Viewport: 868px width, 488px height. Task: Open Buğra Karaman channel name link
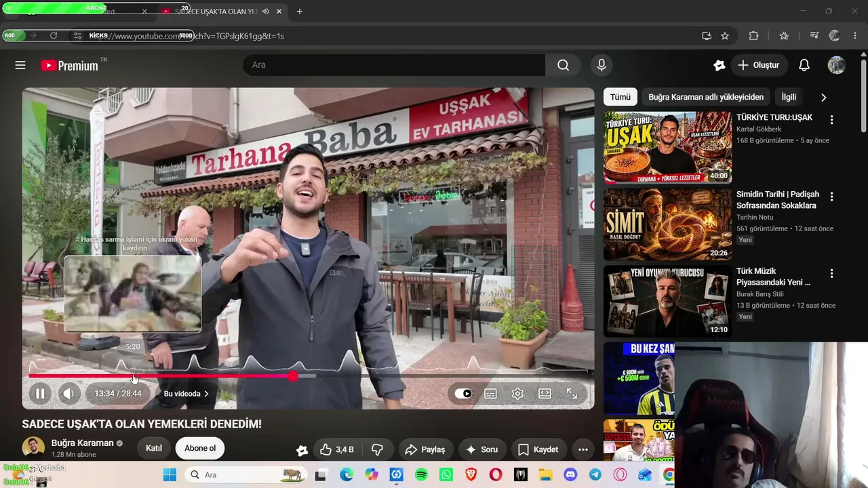(x=83, y=443)
